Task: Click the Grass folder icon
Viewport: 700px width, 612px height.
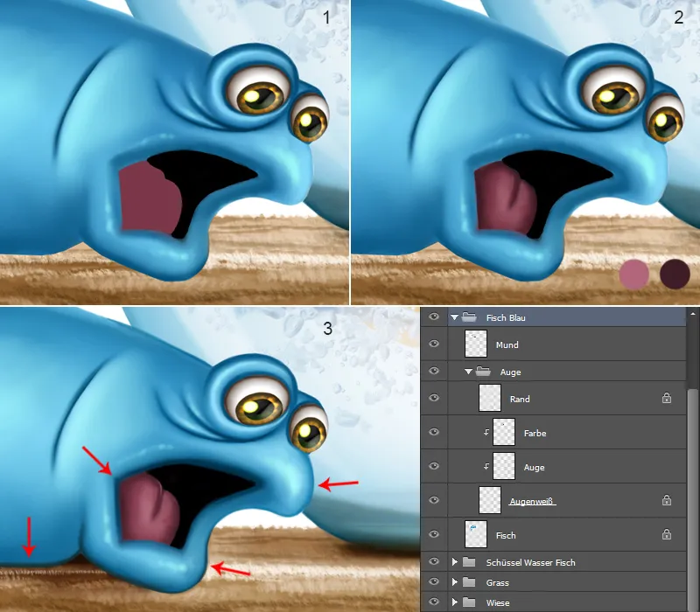Action: 469,582
